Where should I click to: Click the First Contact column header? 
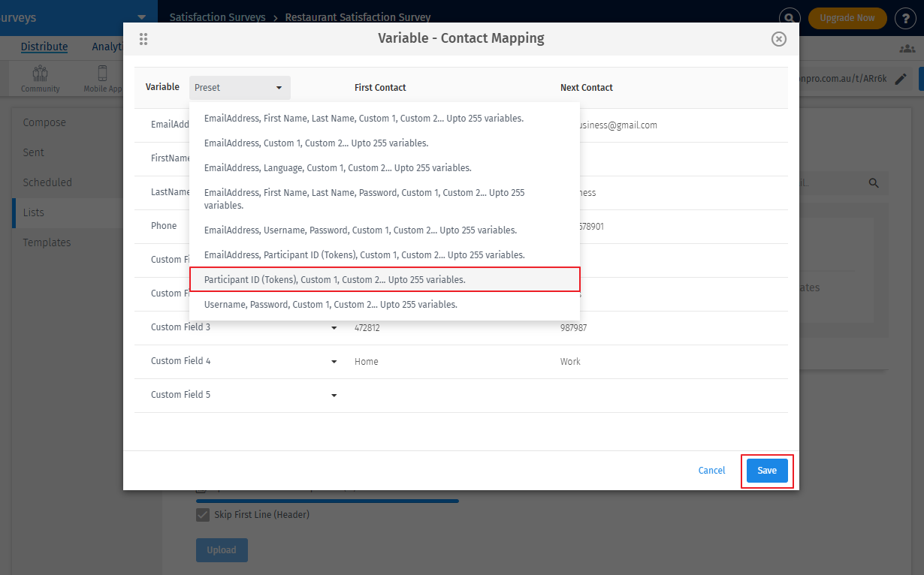380,88
